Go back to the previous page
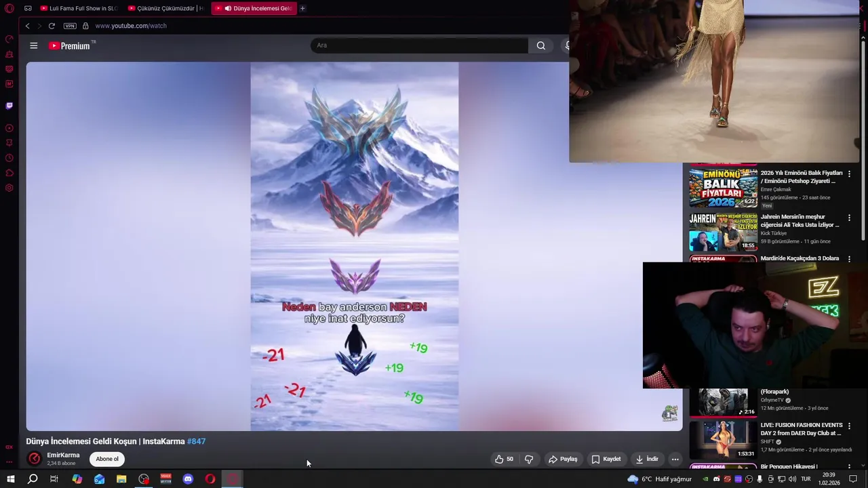 [27, 26]
